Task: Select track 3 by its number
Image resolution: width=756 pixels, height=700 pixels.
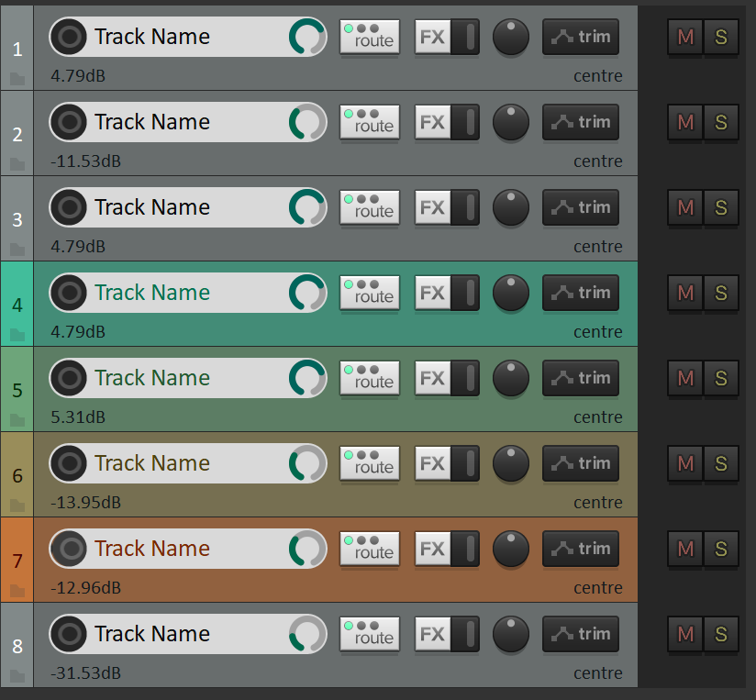Action: tap(17, 219)
